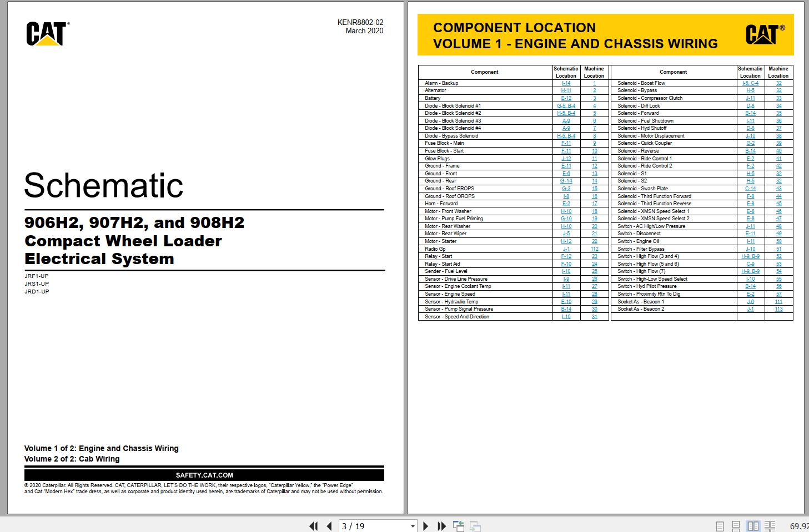Open I-5, C-4 link for Solenoid - Boost Flow
Viewport: 809px width, 532px height.
(750, 83)
